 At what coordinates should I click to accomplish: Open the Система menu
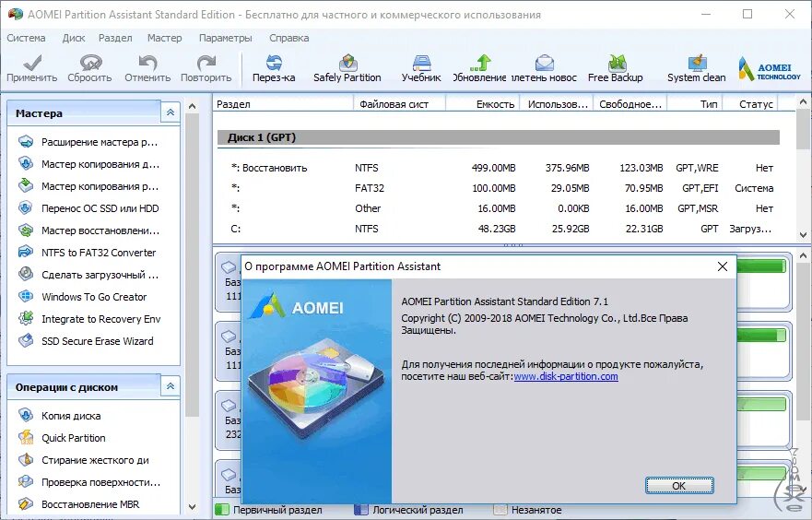tap(26, 38)
